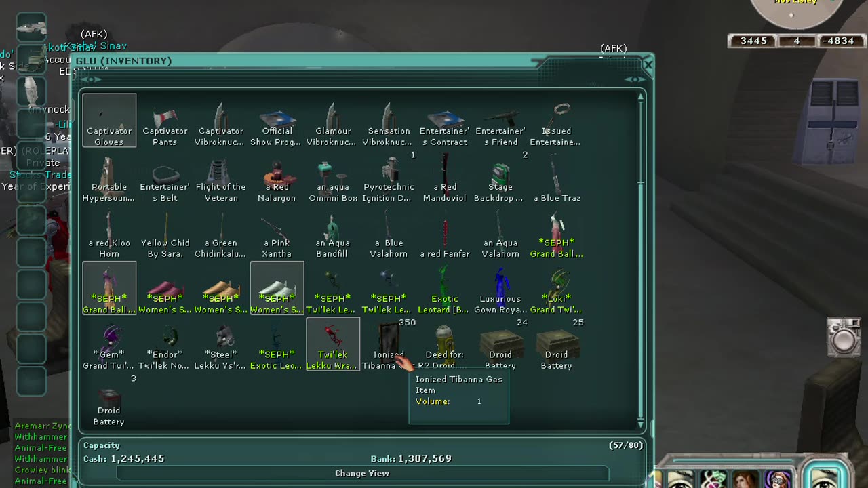Select the *Endor* Twi'lek item
Image resolution: width=868 pixels, height=488 pixels.
click(165, 344)
